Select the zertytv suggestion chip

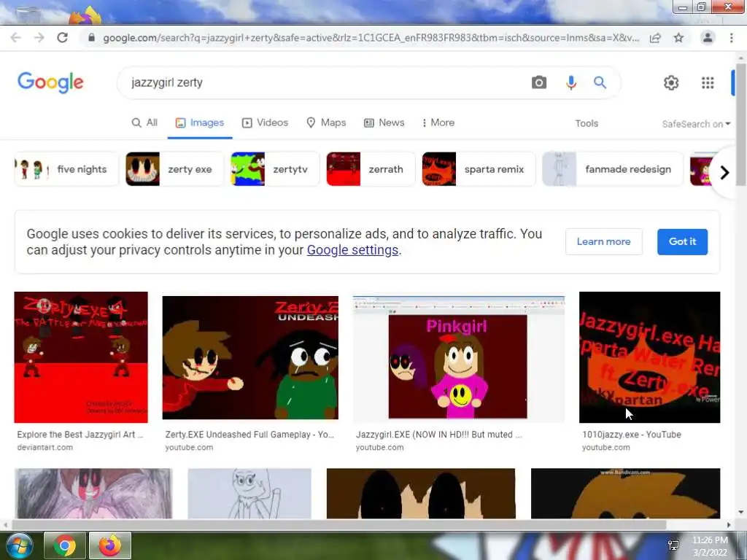(275, 169)
